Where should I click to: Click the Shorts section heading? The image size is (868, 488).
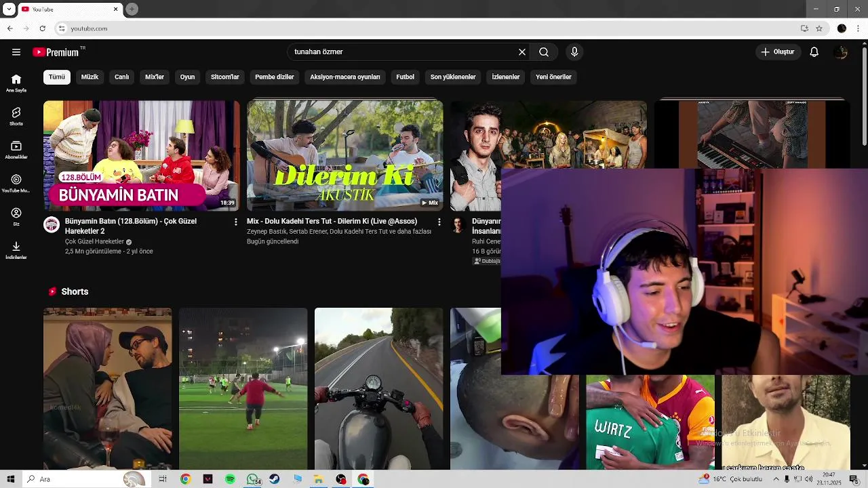click(75, 291)
